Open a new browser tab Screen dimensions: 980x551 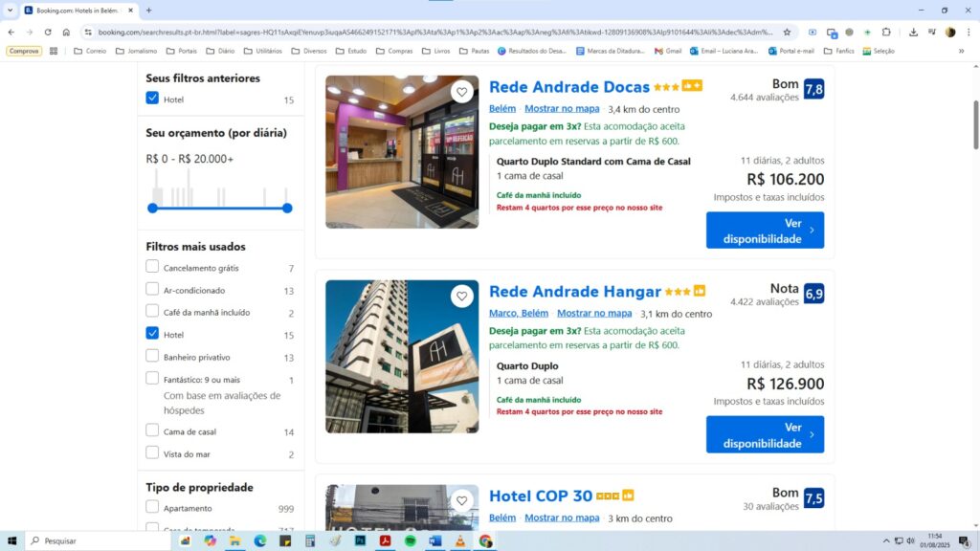(x=148, y=11)
